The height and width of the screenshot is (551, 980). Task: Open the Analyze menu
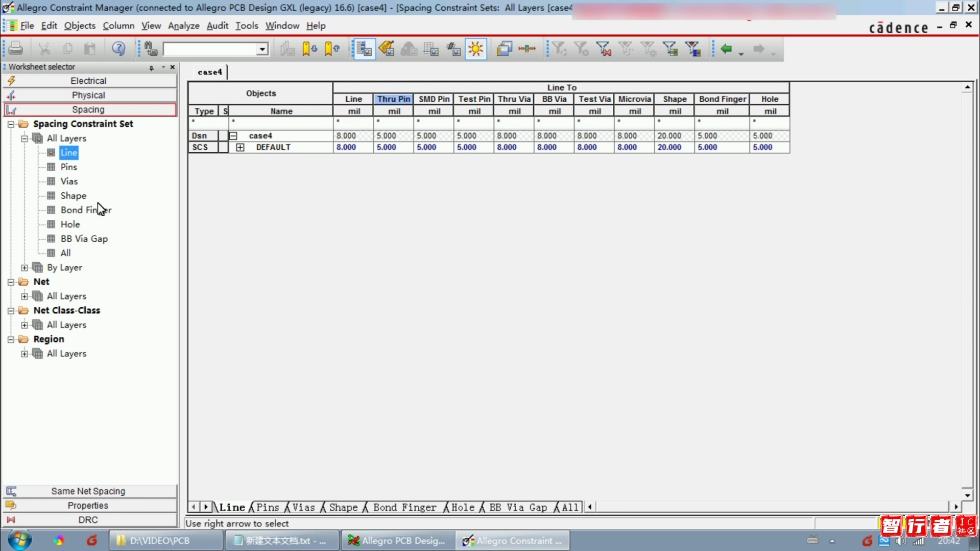(x=183, y=26)
